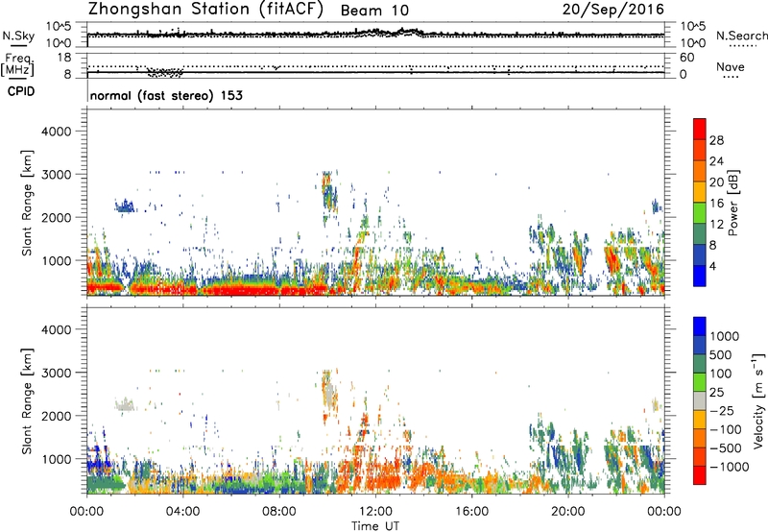Click the frequency dip near 03:00 in frequency panel

[x=165, y=73]
